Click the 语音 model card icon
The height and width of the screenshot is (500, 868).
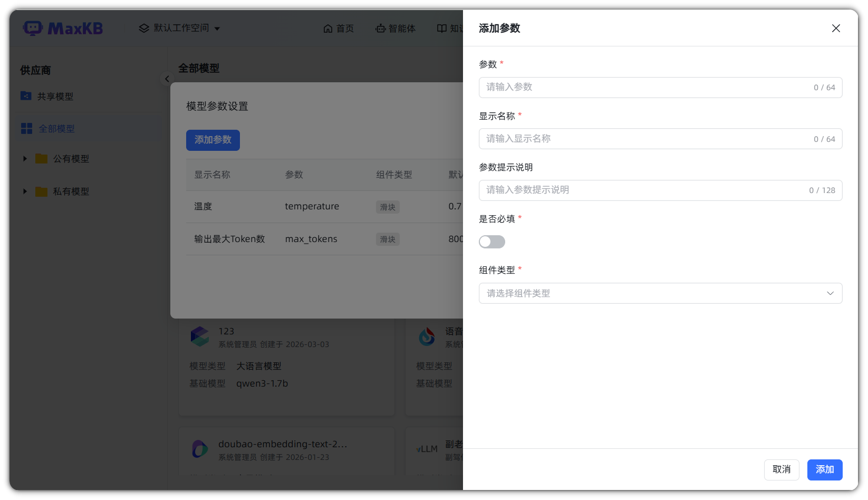[x=427, y=336]
